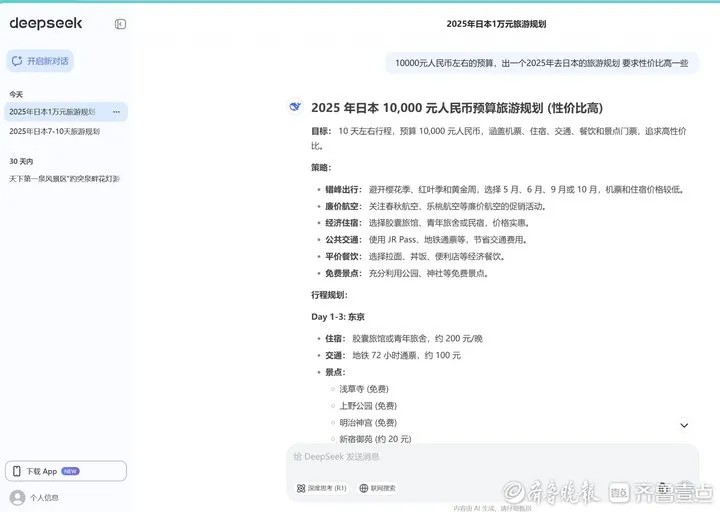Click the 新宿御苑 (约 20 元) item
The width and height of the screenshot is (720, 512).
click(375, 439)
